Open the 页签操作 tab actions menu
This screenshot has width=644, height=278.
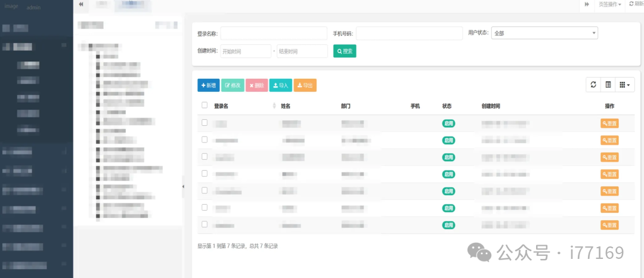[609, 5]
